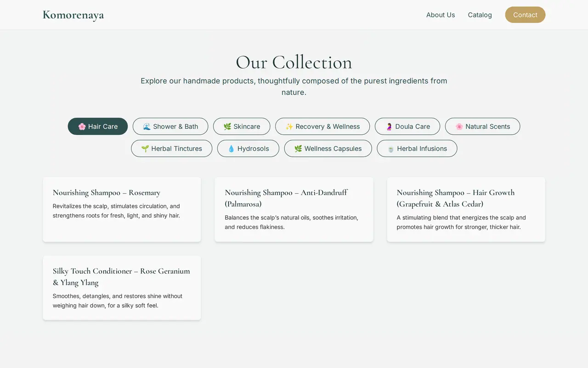Click the 'Explore our handmade products' subtitle
588x368 pixels.
pos(294,86)
